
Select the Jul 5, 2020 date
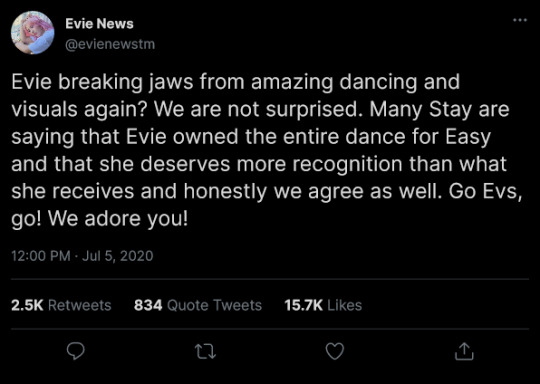click(117, 256)
